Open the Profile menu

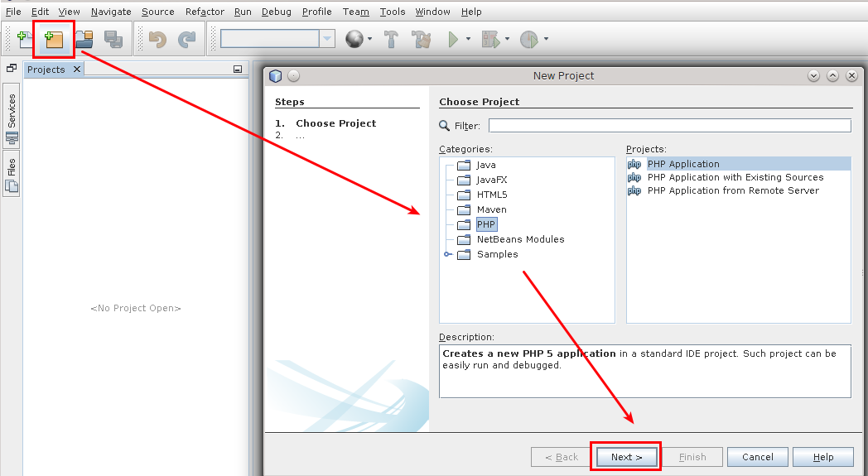(316, 11)
